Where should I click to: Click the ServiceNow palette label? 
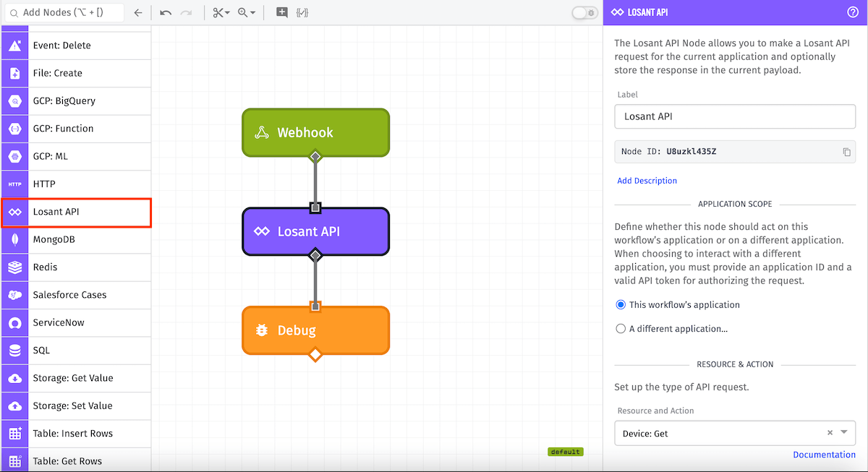pos(59,322)
